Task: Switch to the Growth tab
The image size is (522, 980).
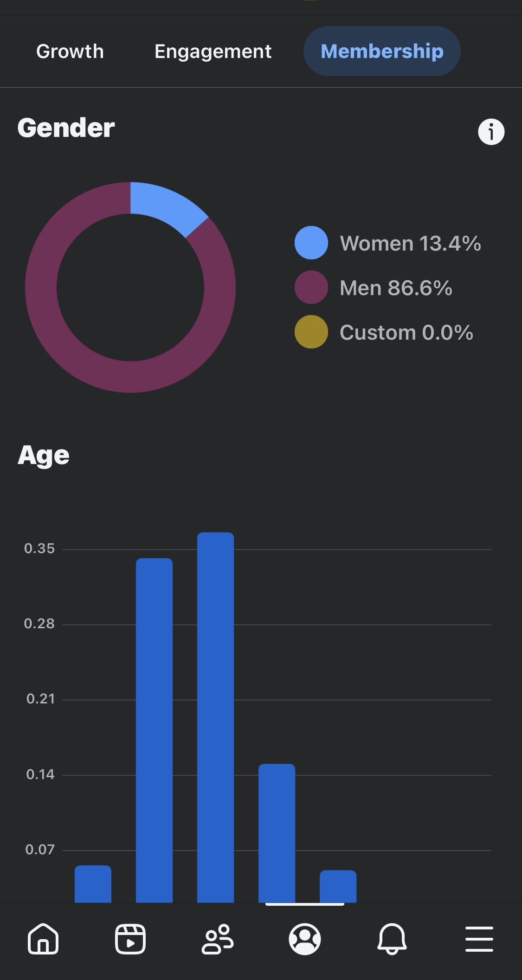Action: point(70,51)
